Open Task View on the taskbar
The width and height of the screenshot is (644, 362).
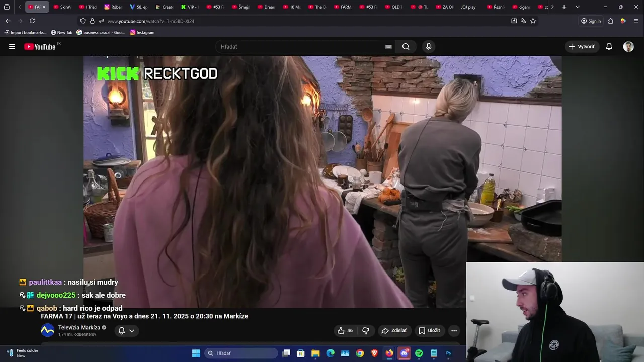pyautogui.click(x=286, y=353)
